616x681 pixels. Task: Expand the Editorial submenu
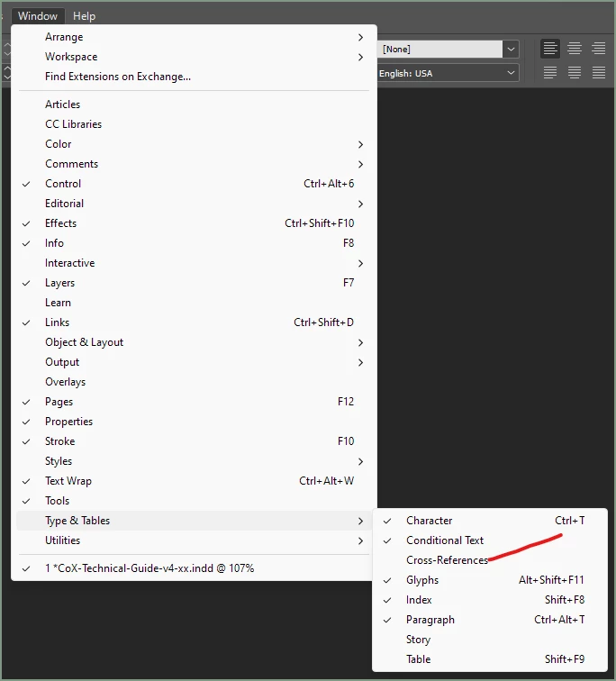[x=194, y=204]
